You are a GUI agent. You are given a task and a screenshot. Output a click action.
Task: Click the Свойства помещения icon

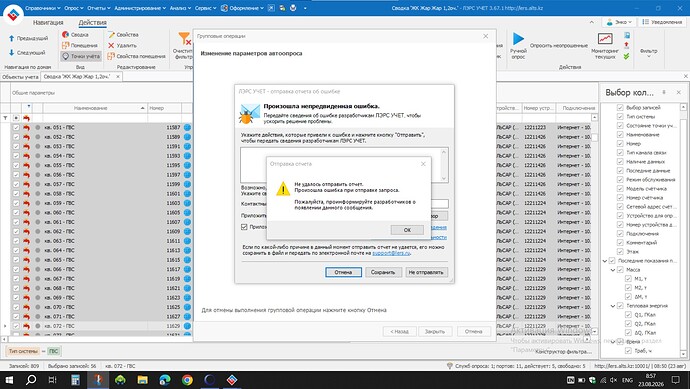click(x=111, y=56)
